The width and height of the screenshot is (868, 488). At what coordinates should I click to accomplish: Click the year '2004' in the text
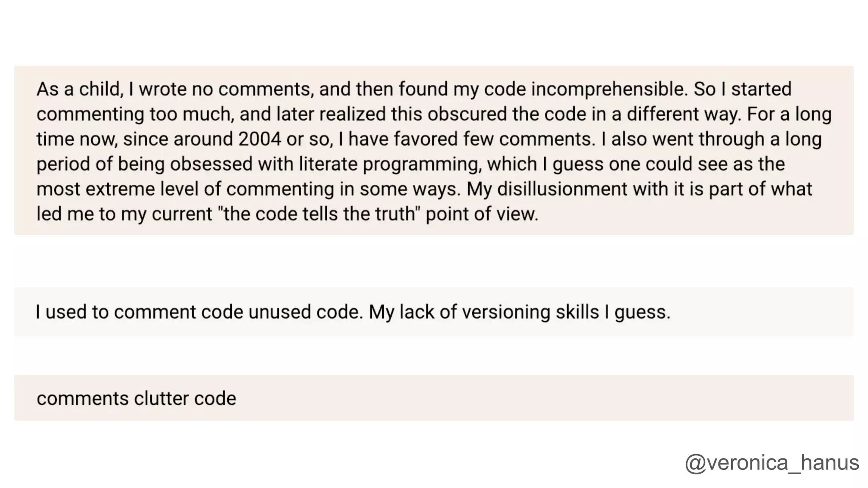click(x=259, y=139)
